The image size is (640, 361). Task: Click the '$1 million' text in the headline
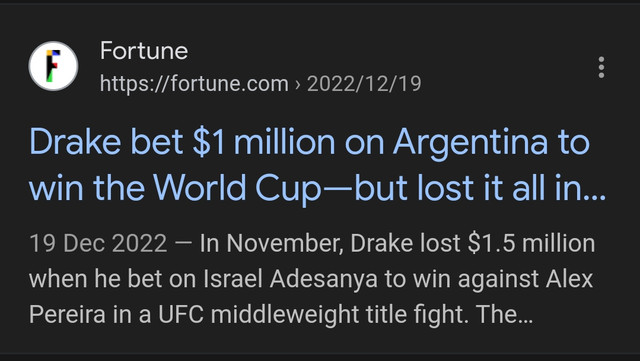click(264, 142)
